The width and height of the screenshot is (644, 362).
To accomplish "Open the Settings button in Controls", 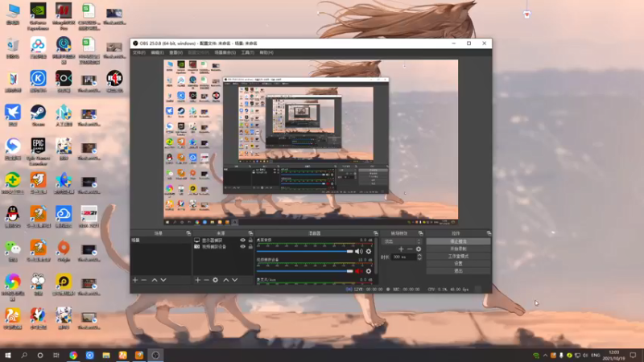I will [458, 264].
